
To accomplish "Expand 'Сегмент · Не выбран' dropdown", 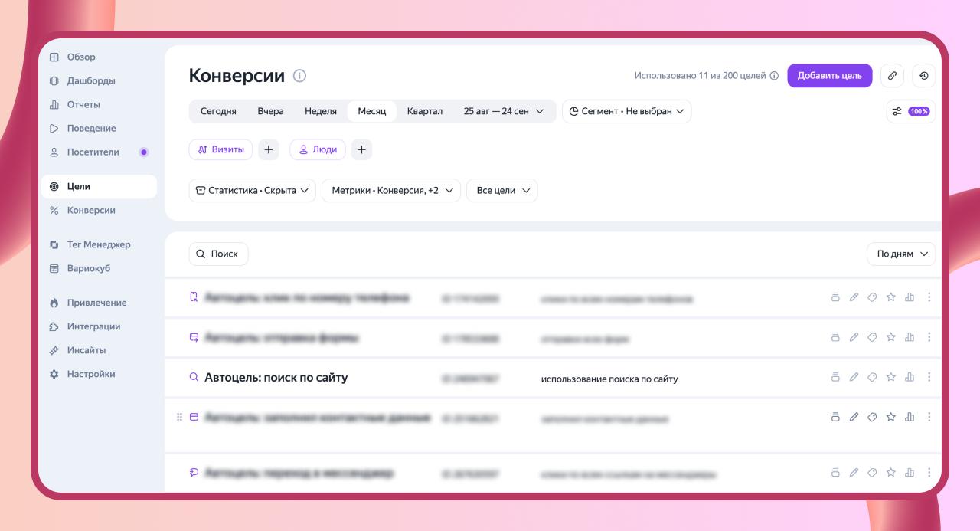I will 626,111.
